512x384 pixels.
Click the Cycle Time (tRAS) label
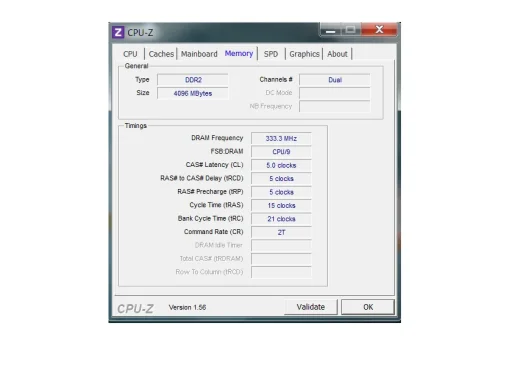coord(216,205)
